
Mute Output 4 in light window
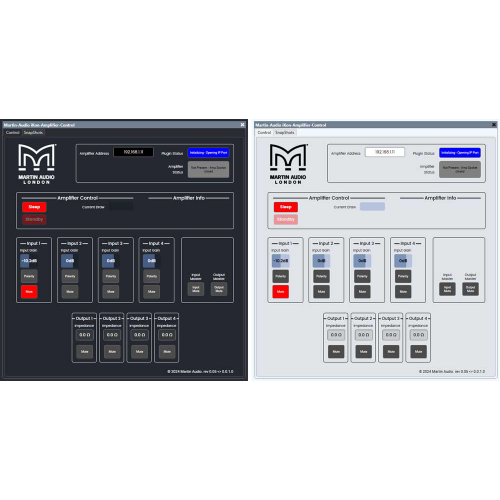click(419, 352)
